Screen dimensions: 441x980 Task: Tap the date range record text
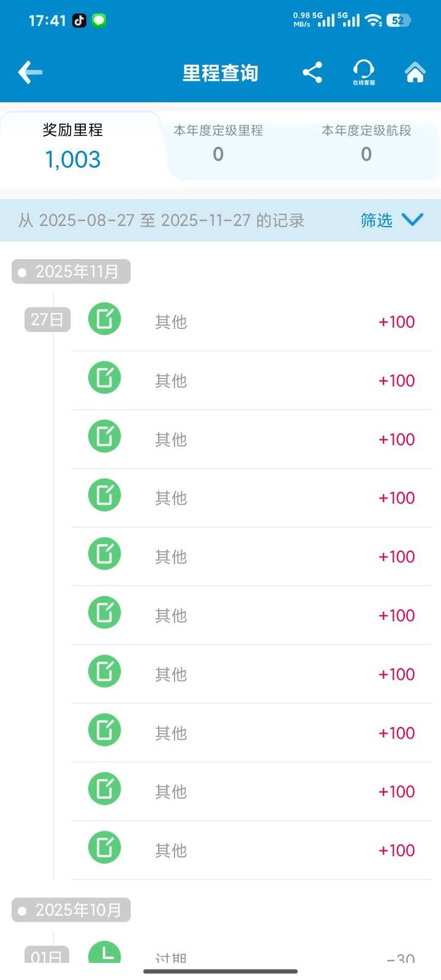(x=161, y=221)
